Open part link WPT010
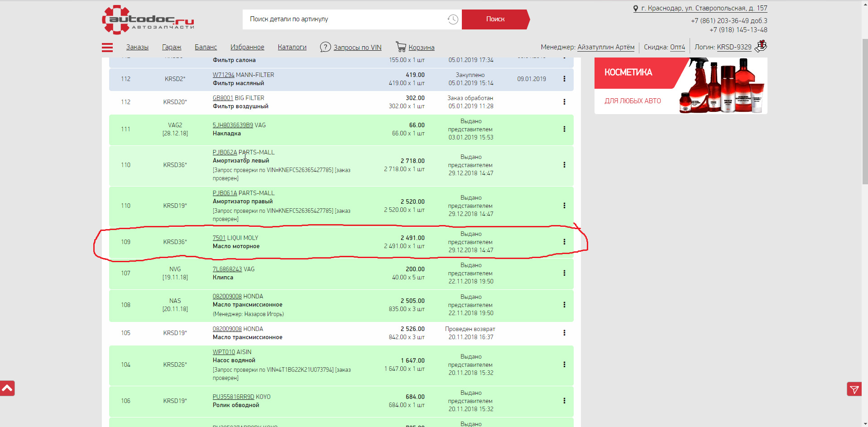This screenshot has height=427, width=868. point(224,352)
